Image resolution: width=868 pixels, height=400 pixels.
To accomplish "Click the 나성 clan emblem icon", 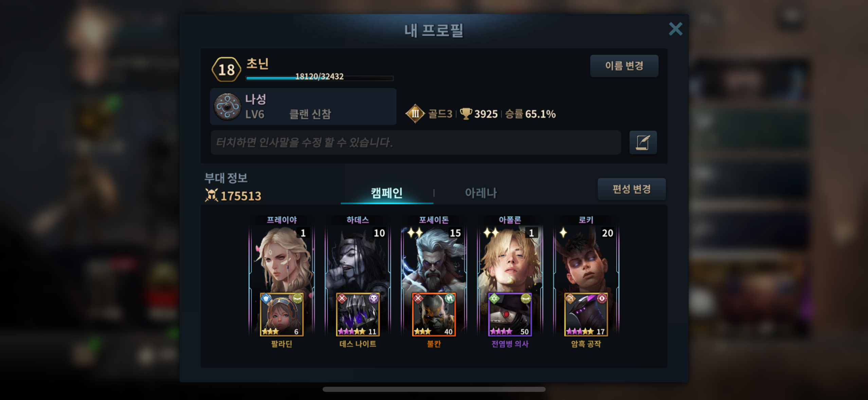I will [x=227, y=107].
